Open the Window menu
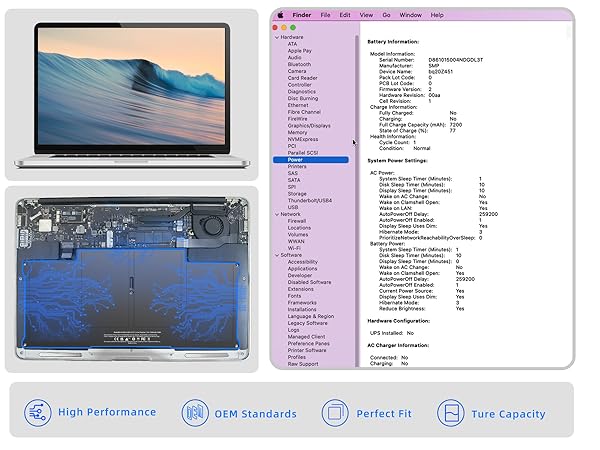 coord(410,15)
